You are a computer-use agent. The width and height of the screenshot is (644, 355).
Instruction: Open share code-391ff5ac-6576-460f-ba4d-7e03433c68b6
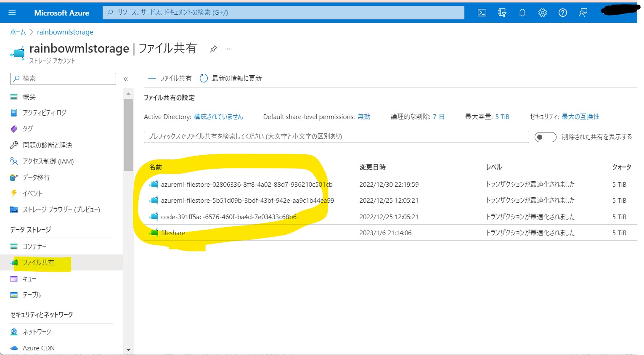[x=229, y=217]
